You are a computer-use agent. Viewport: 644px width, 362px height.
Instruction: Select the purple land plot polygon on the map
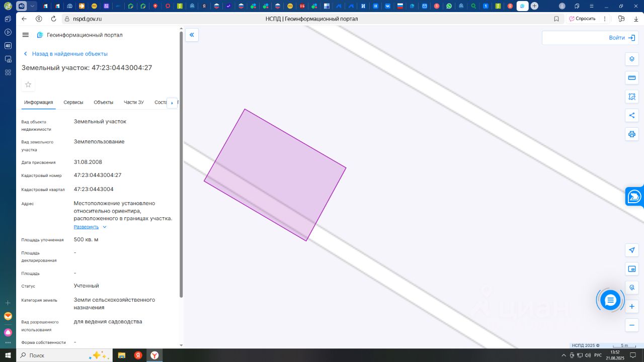tap(275, 174)
